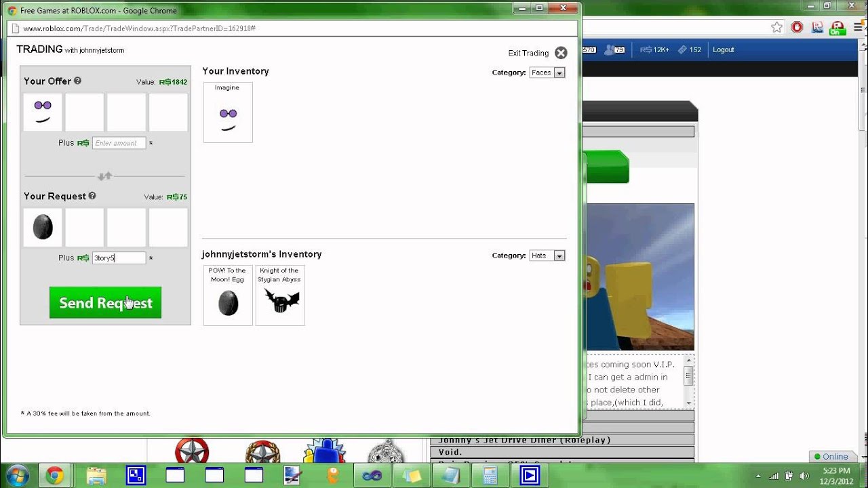Click the Void. place row
The image size is (868, 488).
[562, 452]
